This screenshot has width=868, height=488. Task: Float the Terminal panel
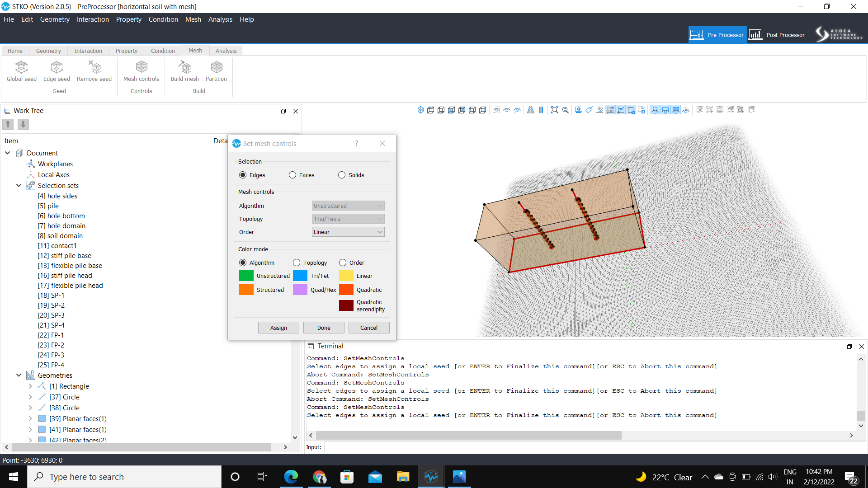pyautogui.click(x=849, y=347)
